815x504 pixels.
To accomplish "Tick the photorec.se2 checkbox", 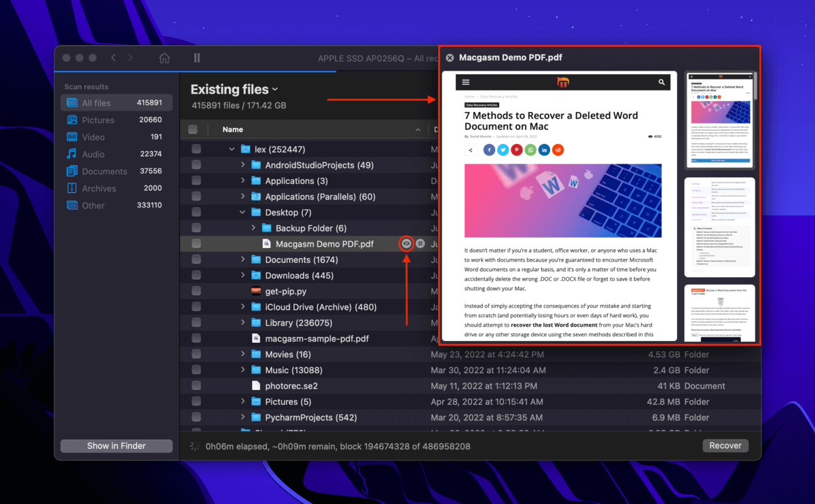I will click(x=196, y=386).
